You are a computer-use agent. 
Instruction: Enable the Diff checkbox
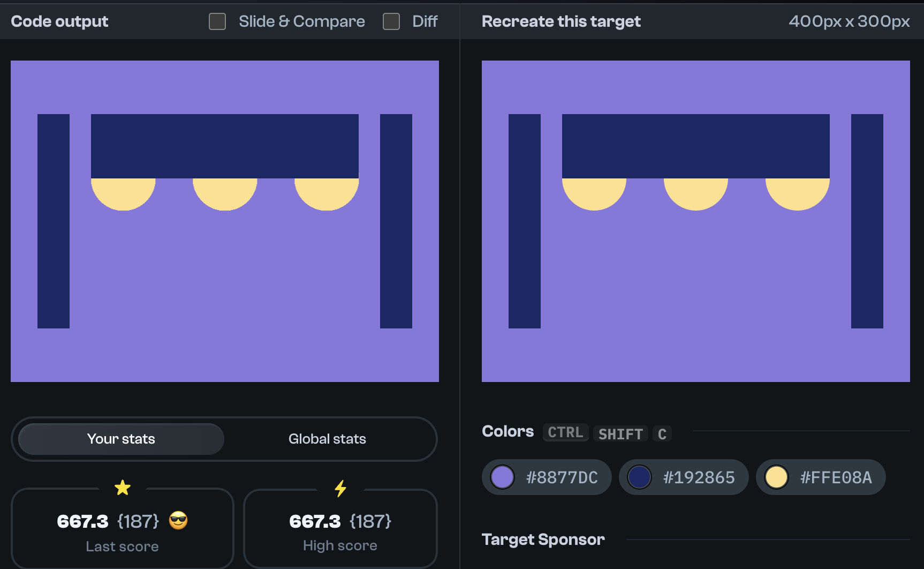[391, 21]
